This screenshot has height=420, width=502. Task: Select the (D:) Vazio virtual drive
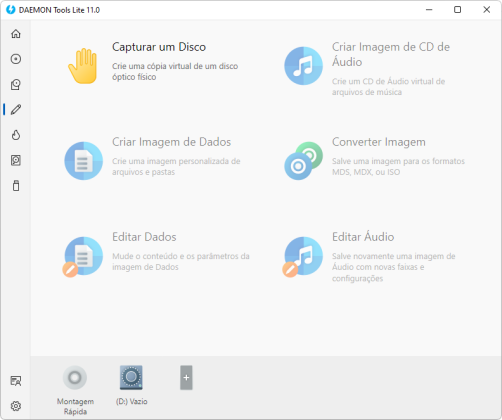coord(131,378)
